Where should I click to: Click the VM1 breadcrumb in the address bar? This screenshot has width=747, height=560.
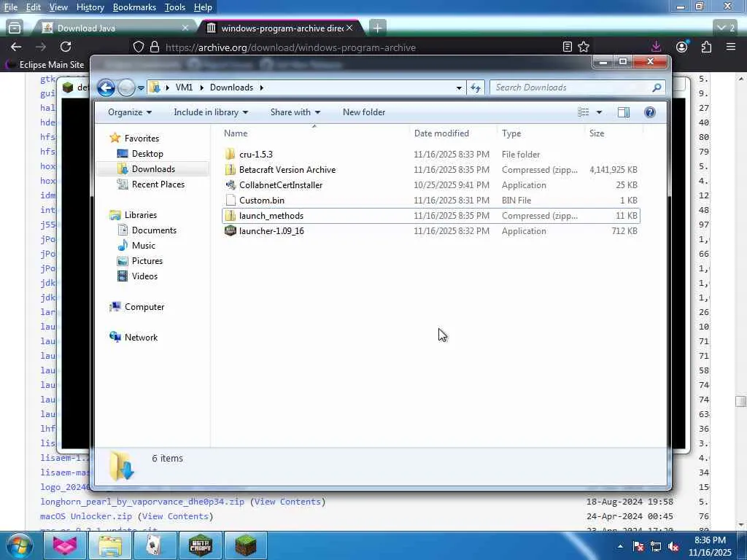184,87
